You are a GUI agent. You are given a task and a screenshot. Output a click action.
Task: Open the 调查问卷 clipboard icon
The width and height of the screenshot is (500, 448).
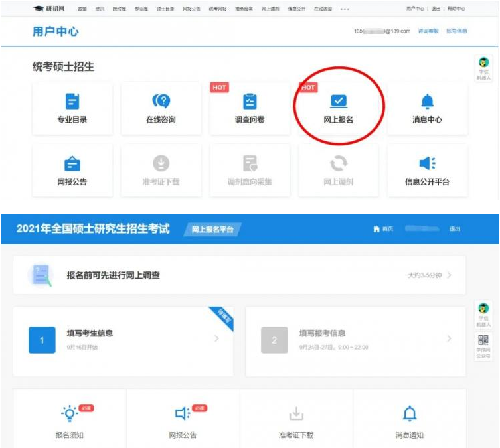pos(250,102)
